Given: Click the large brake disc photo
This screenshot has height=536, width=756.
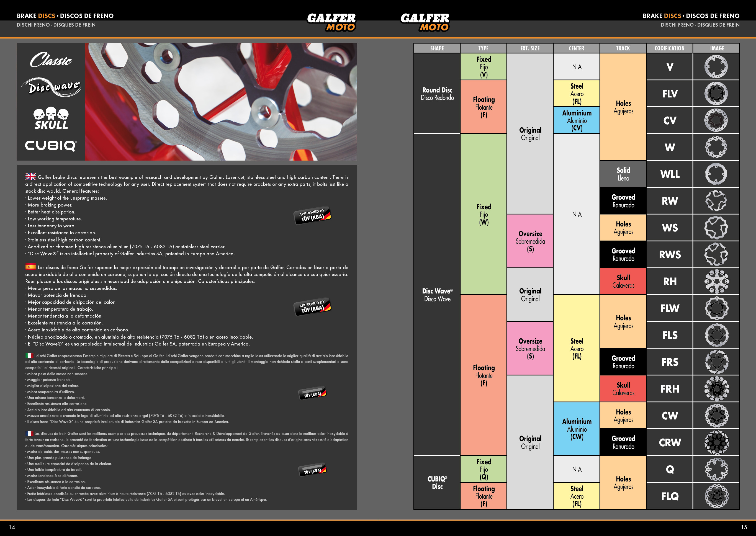Looking at the screenshot, I should (x=220, y=102).
